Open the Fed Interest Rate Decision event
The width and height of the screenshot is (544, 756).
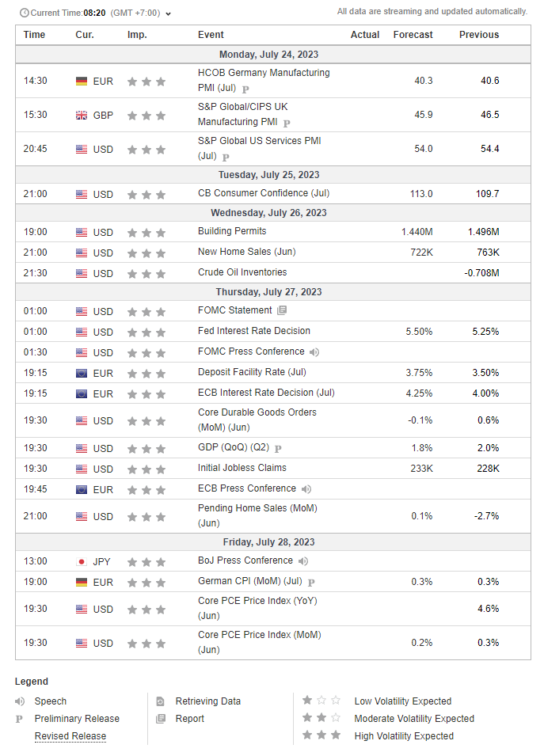(253, 331)
